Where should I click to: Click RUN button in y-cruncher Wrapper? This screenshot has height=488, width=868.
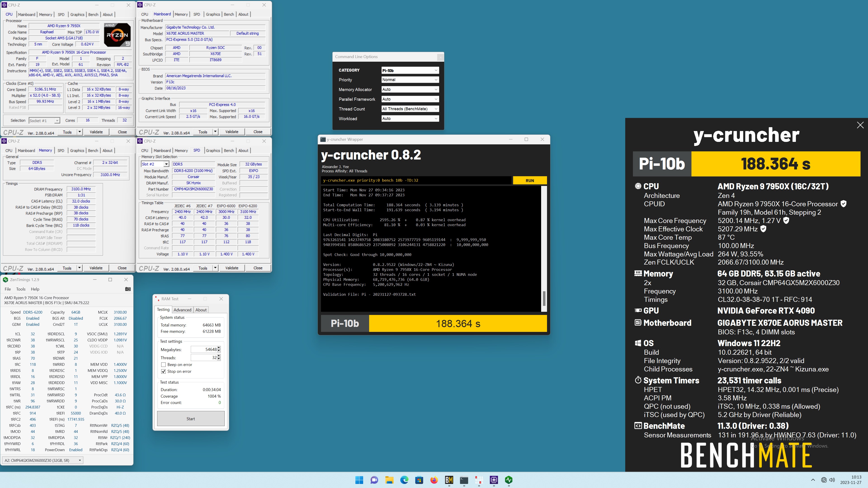tap(530, 181)
